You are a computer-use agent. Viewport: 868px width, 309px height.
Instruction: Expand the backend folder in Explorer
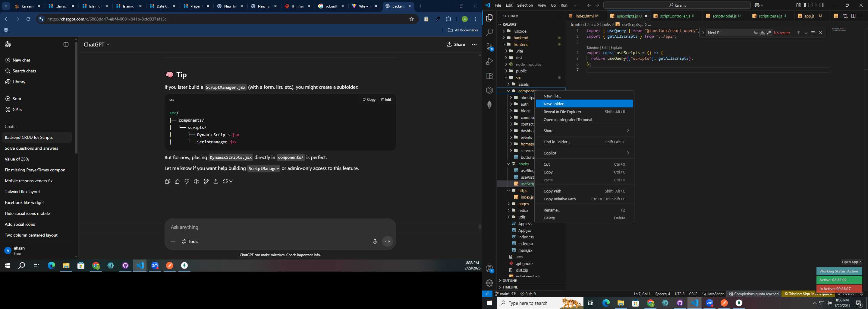[x=504, y=38]
